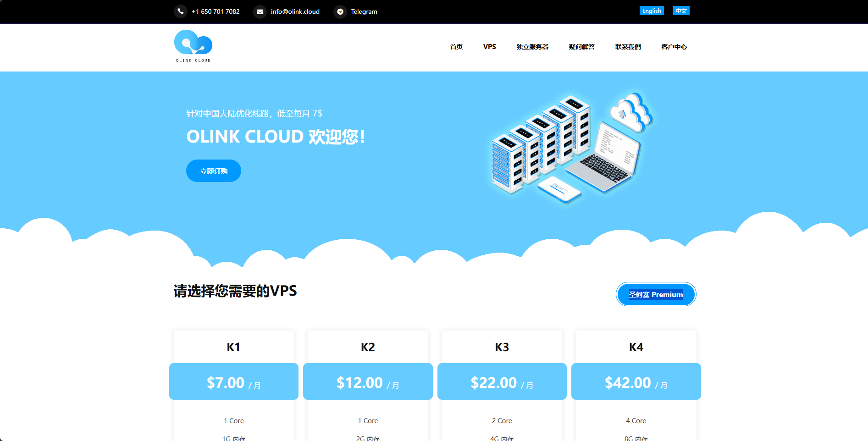Click the 立即订购 order button

214,171
